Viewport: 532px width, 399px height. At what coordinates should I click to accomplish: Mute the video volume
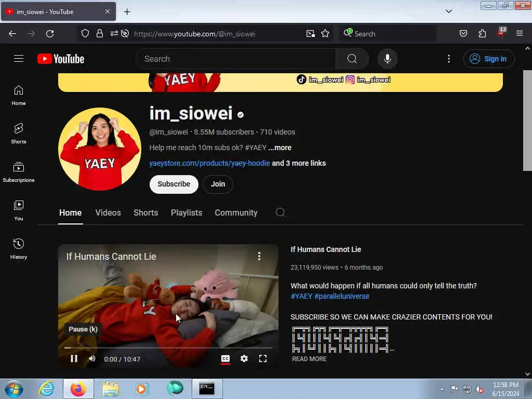pyautogui.click(x=92, y=358)
